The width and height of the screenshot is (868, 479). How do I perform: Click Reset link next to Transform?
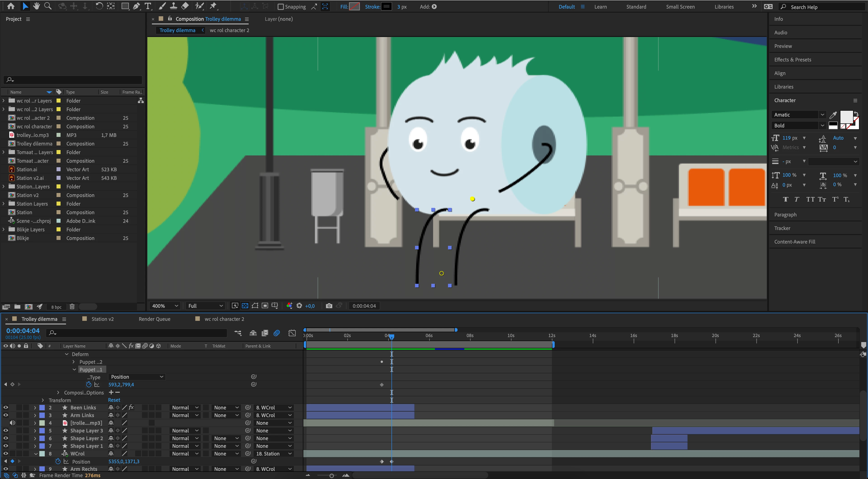coord(114,400)
